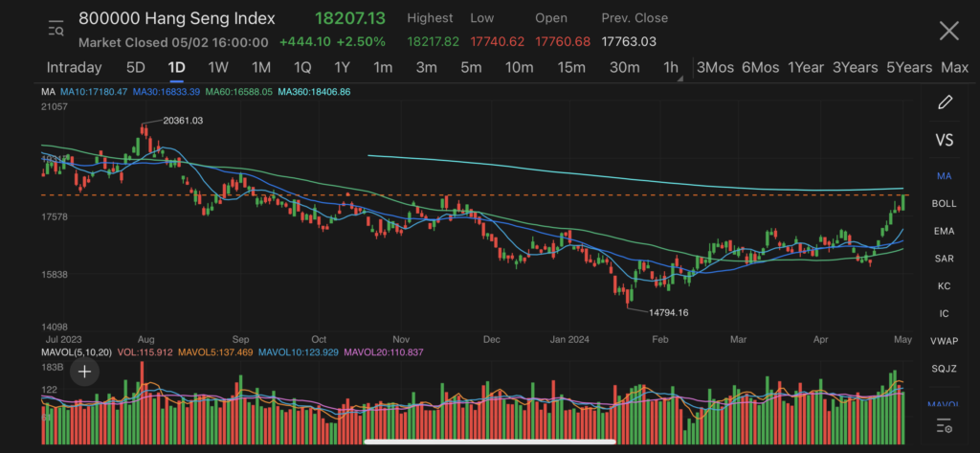Turn on the SAR indicator

[x=944, y=259]
